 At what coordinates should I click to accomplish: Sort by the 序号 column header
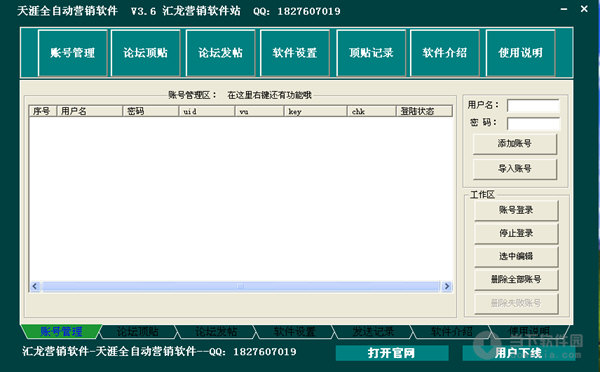click(x=43, y=111)
